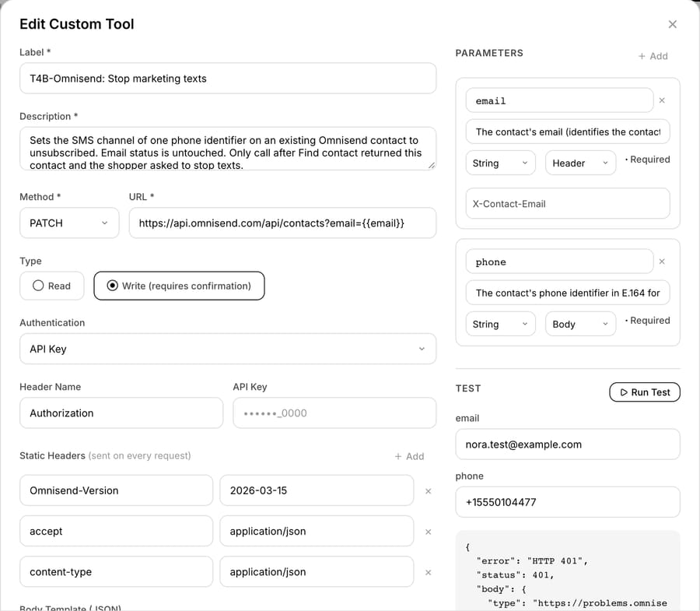This screenshot has width=700, height=611.
Task: Delete the accept static header
Action: click(428, 532)
